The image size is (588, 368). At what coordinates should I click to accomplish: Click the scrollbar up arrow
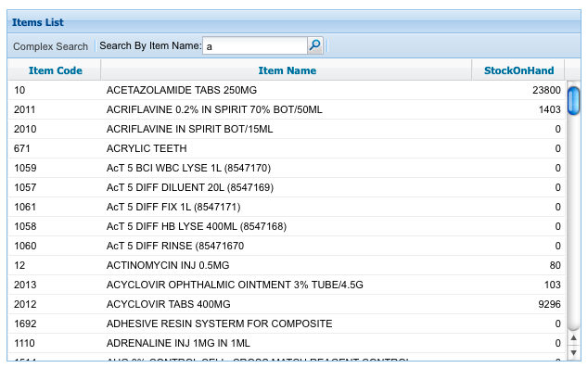click(x=573, y=338)
